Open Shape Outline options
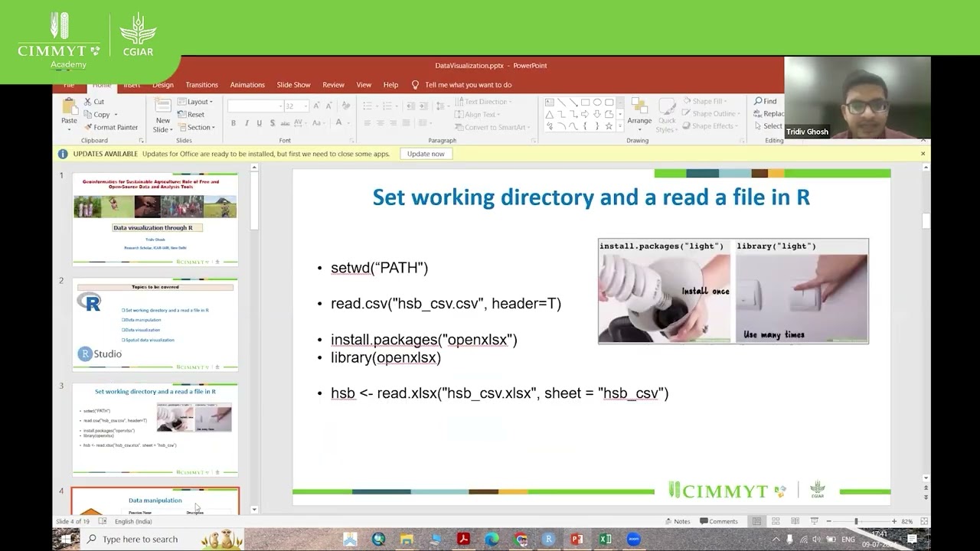 pyautogui.click(x=710, y=113)
